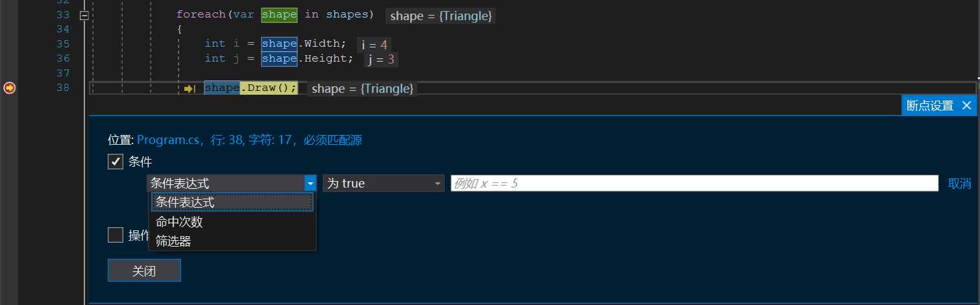Click the i = 4 data tip
Screen dimensions: 980x305
click(374, 45)
